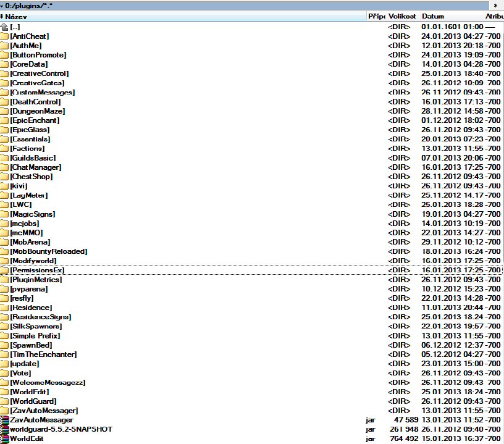The height and width of the screenshot is (444, 504).
Task: Sort by the Atribu attributes column header
Action: 494,17
